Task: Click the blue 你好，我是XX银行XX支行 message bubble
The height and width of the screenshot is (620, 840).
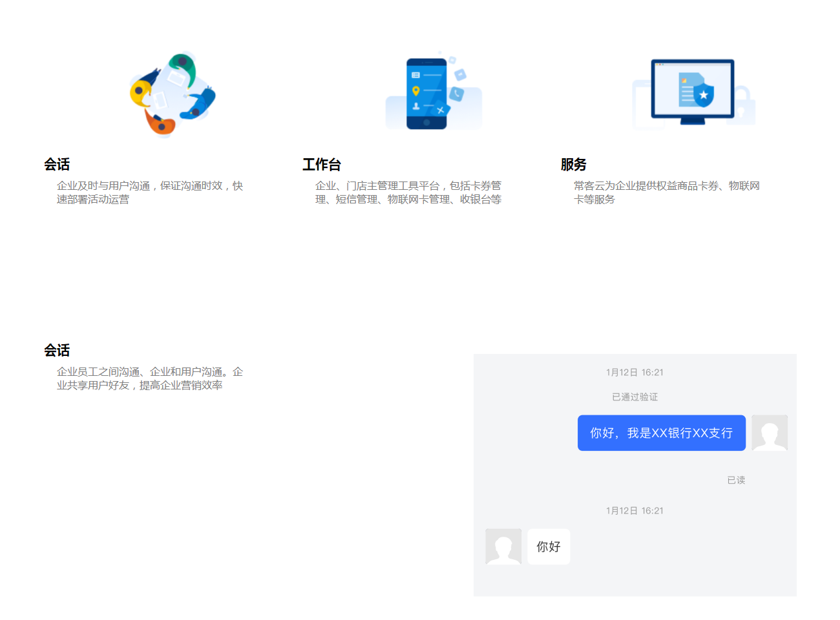Action: (x=661, y=433)
